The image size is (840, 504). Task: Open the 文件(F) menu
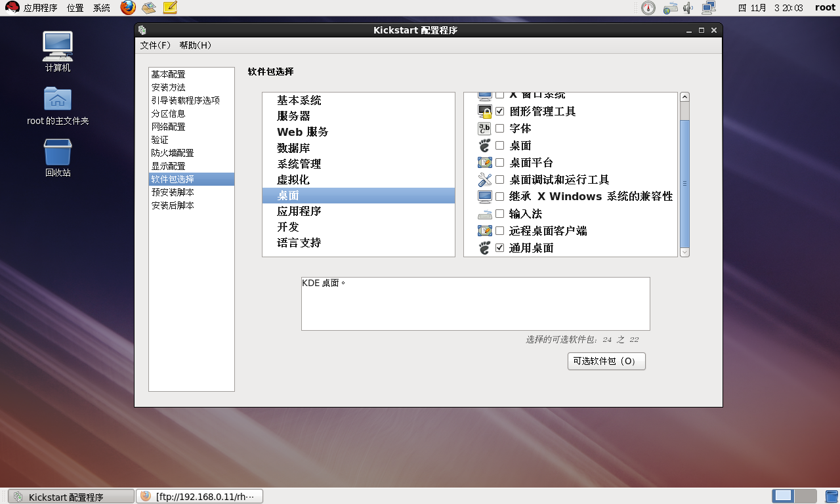(x=155, y=45)
